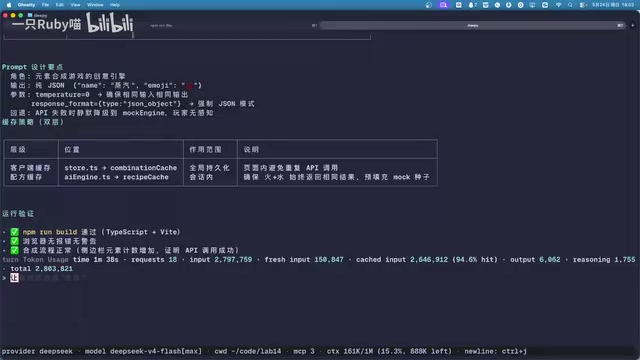Click the green checkmark beside '合成流程正常'
640x360 pixels.
pos(14,250)
